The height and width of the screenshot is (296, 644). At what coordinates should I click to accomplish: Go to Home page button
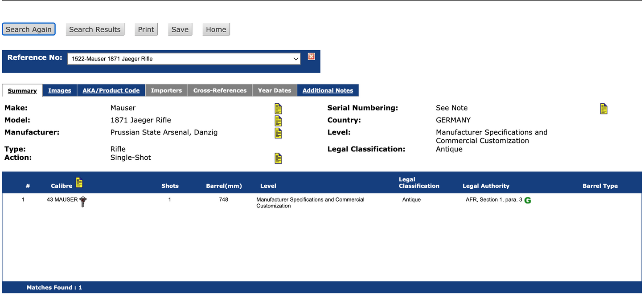(x=216, y=29)
